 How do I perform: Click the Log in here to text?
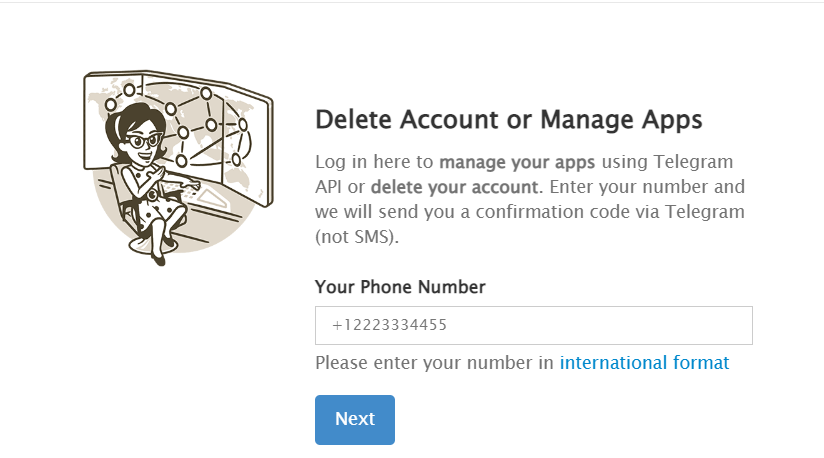point(374,162)
